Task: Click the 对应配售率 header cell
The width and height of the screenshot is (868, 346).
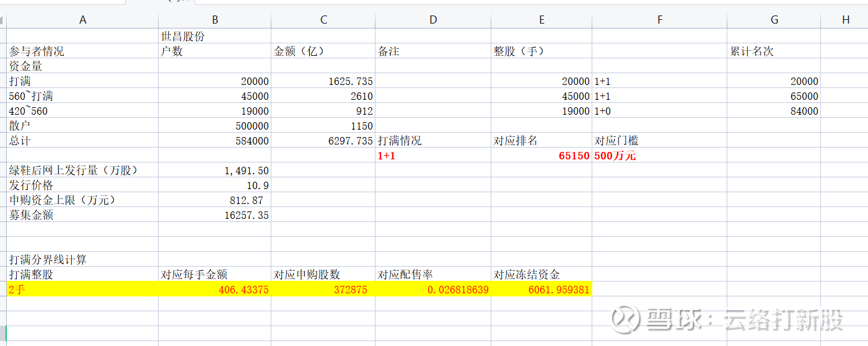Action: 433,274
